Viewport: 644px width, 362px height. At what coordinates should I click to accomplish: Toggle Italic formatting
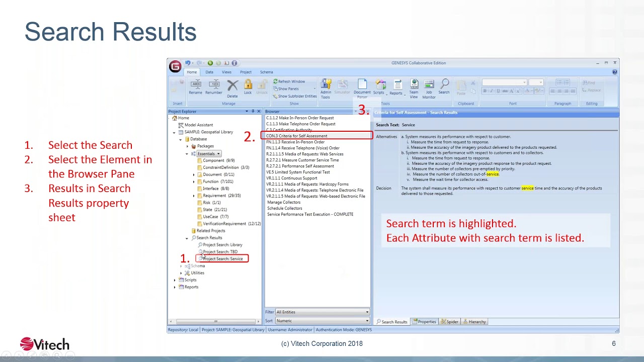492,91
